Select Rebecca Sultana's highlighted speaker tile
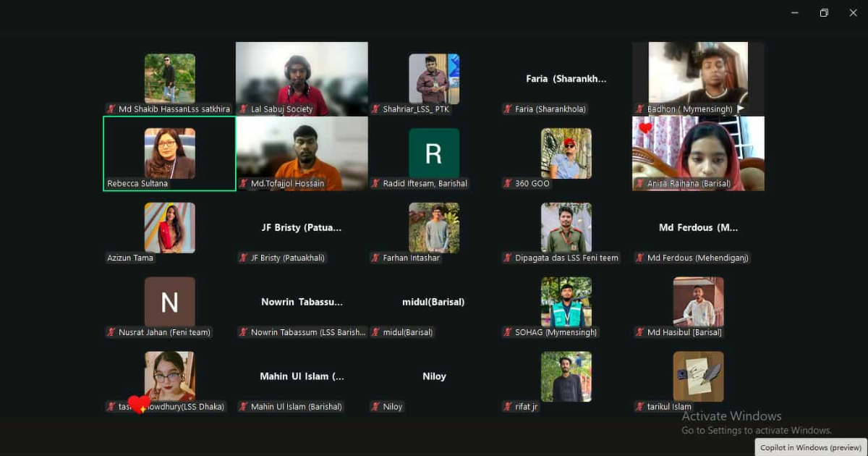The height and width of the screenshot is (456, 868). point(169,153)
